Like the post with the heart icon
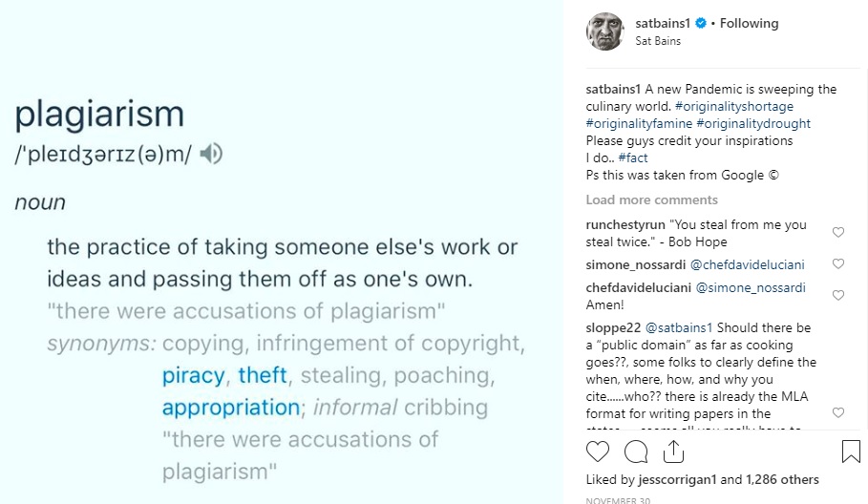Image resolution: width=868 pixels, height=504 pixels. pos(598,451)
